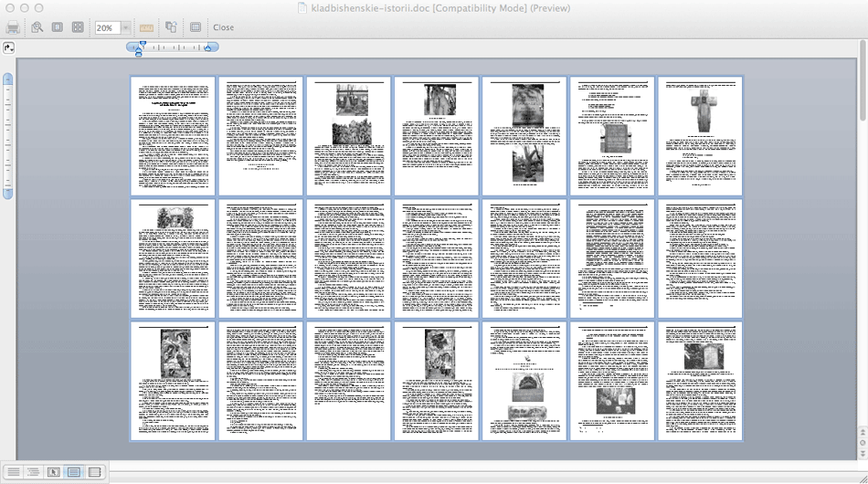Switch to Publishing Layout view
The width and height of the screenshot is (868, 484).
53,472
